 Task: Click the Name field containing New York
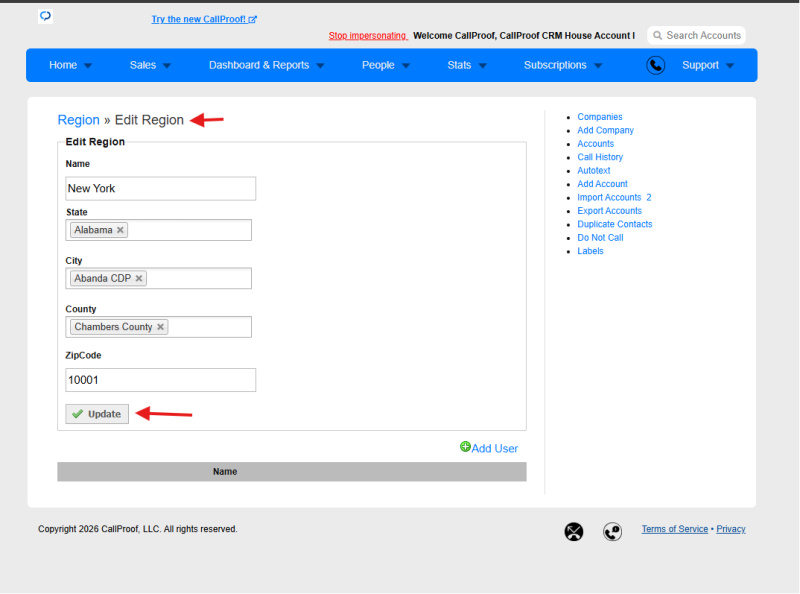pos(161,189)
